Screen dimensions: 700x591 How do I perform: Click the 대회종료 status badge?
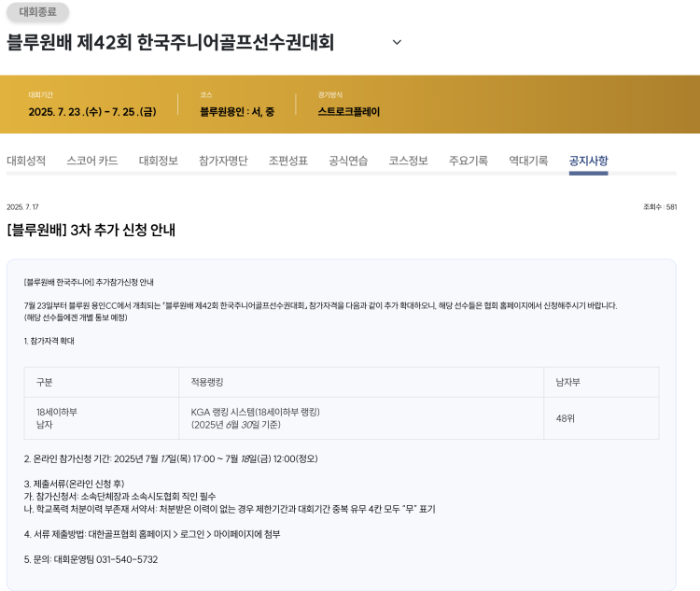(38, 12)
